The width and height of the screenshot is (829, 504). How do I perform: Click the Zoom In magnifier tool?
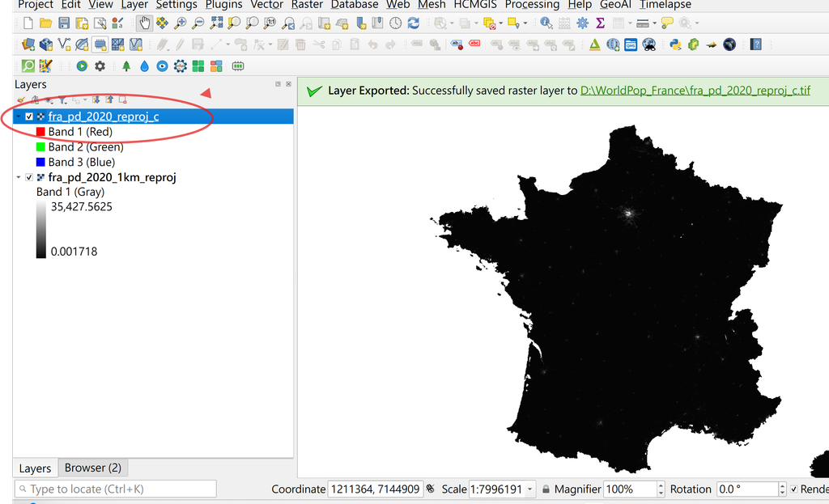click(181, 23)
